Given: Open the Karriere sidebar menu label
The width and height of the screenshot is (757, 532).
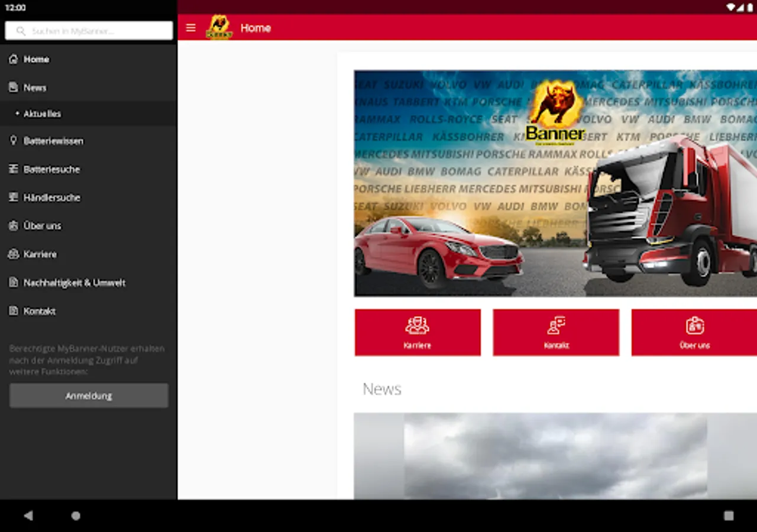Looking at the screenshot, I should (x=40, y=254).
